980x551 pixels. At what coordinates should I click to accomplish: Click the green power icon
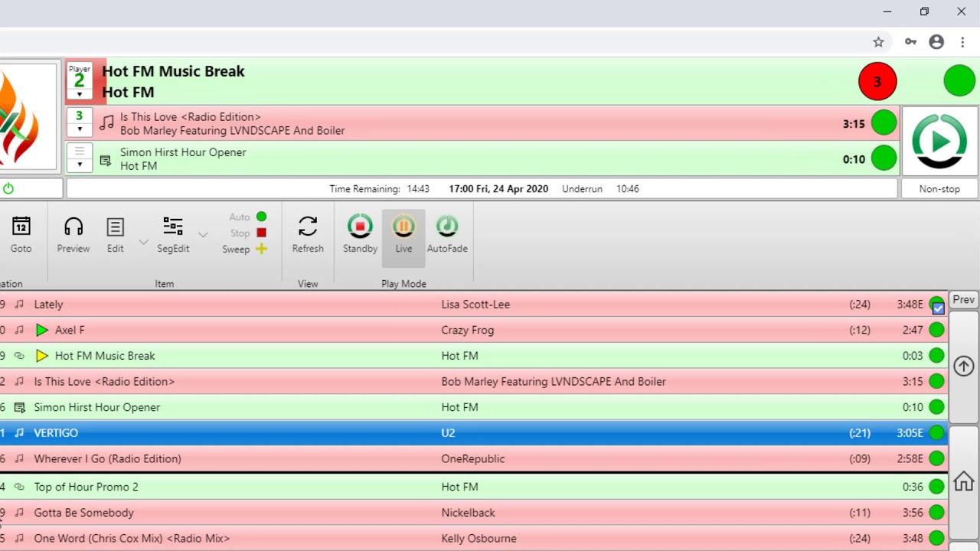click(8, 188)
